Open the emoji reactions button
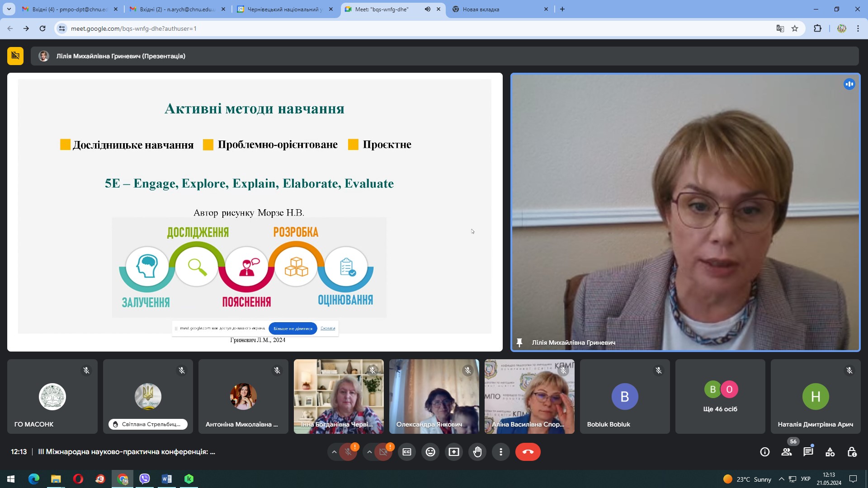 (x=430, y=452)
